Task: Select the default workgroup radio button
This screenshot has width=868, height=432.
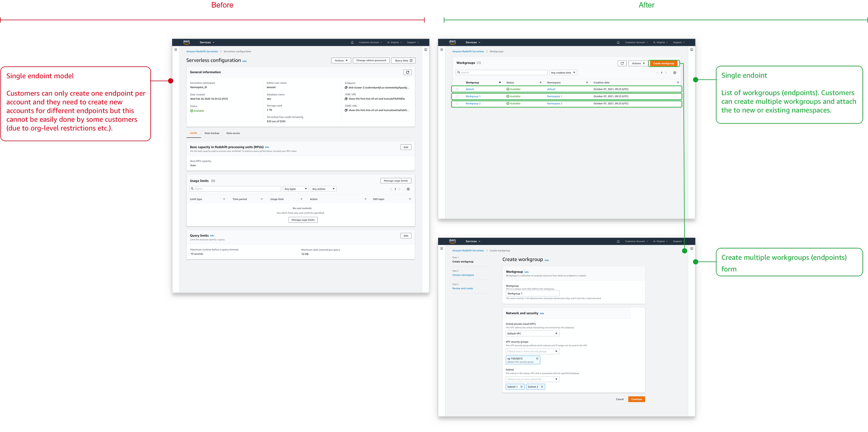Action: pos(457,89)
